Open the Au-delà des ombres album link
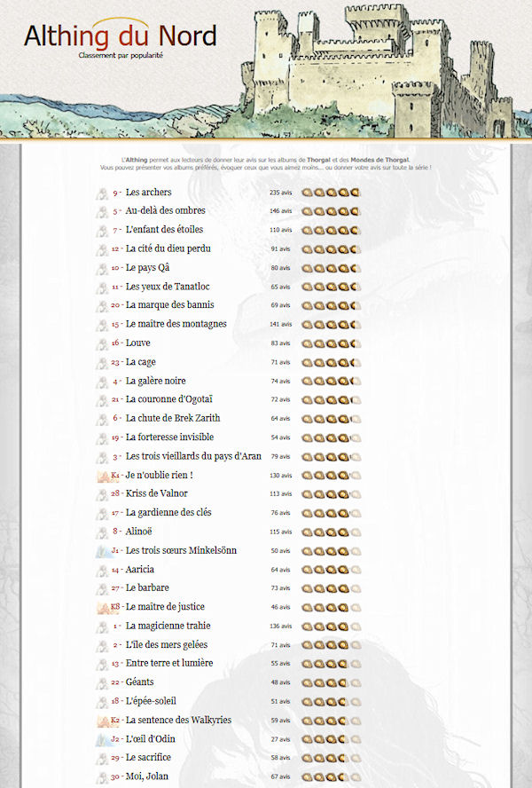 (165, 211)
